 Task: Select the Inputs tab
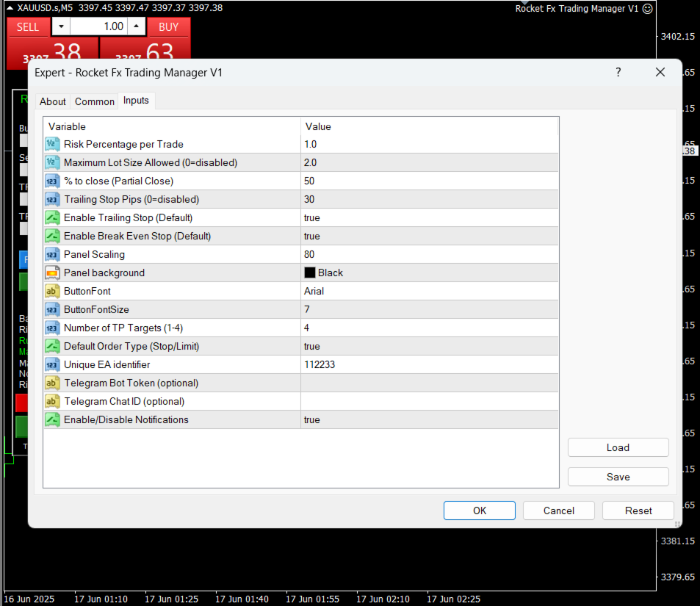[136, 101]
